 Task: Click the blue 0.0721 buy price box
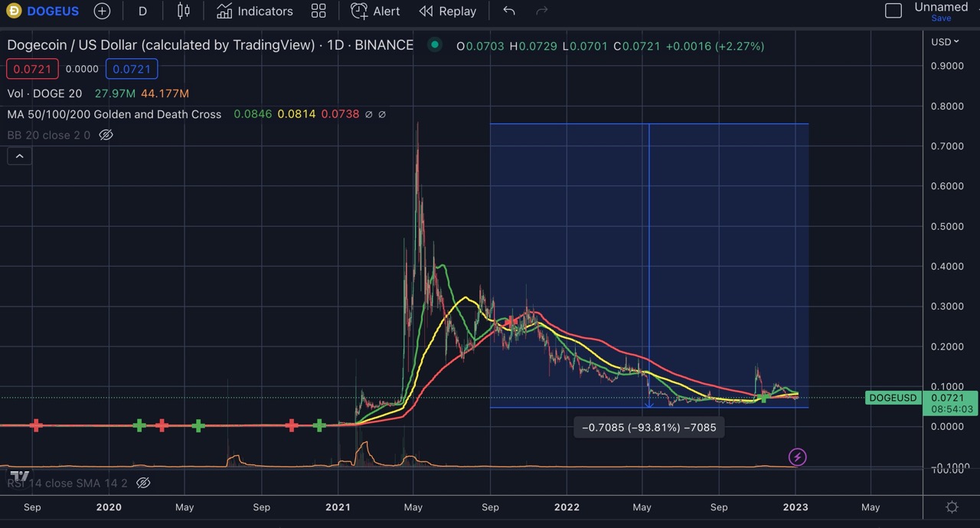coord(132,69)
